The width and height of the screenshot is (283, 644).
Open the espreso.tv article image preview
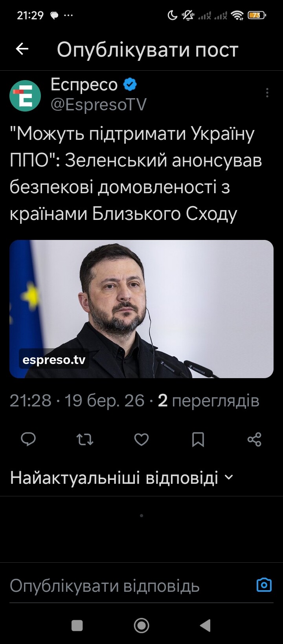[x=141, y=309]
